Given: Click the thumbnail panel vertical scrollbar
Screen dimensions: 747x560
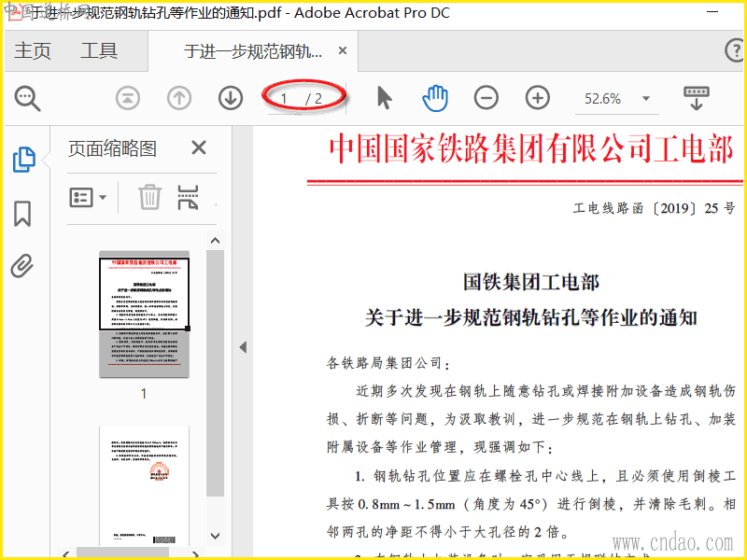Looking at the screenshot, I should click(x=216, y=373).
